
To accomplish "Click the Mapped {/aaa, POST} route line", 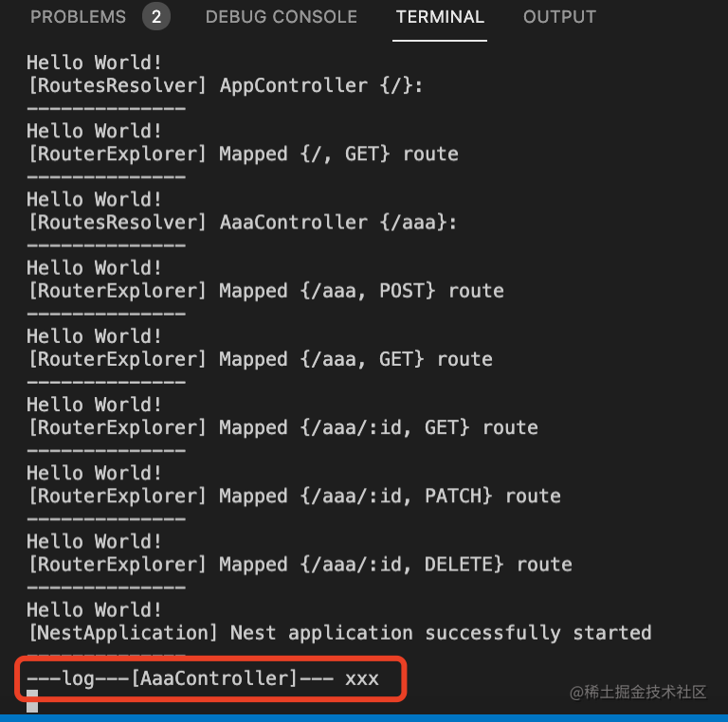I will (x=265, y=291).
